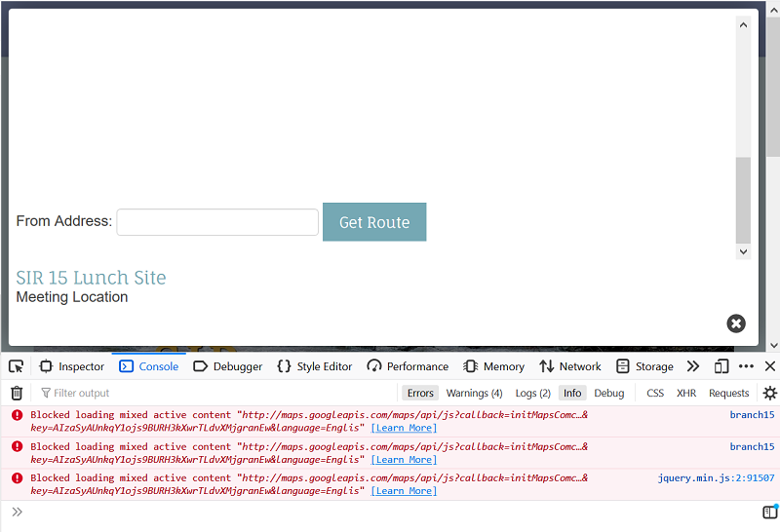Toggle the Logs (2) filter
The width and height of the screenshot is (780, 532).
(x=532, y=393)
